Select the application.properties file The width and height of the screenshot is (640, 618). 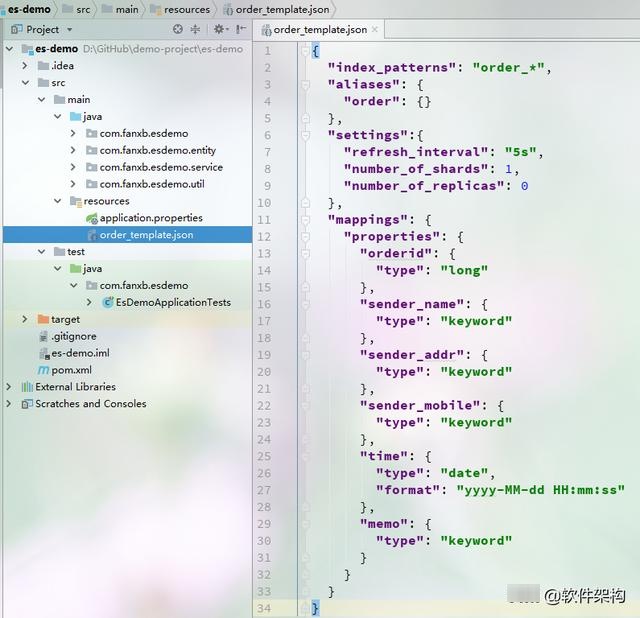coord(151,218)
